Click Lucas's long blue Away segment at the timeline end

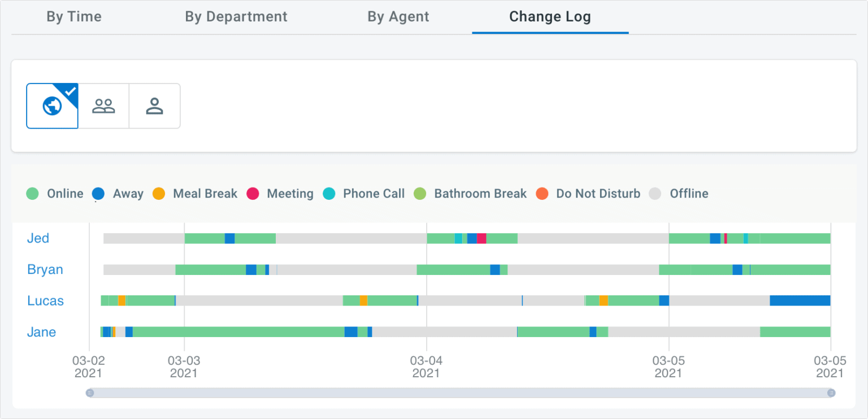800,300
